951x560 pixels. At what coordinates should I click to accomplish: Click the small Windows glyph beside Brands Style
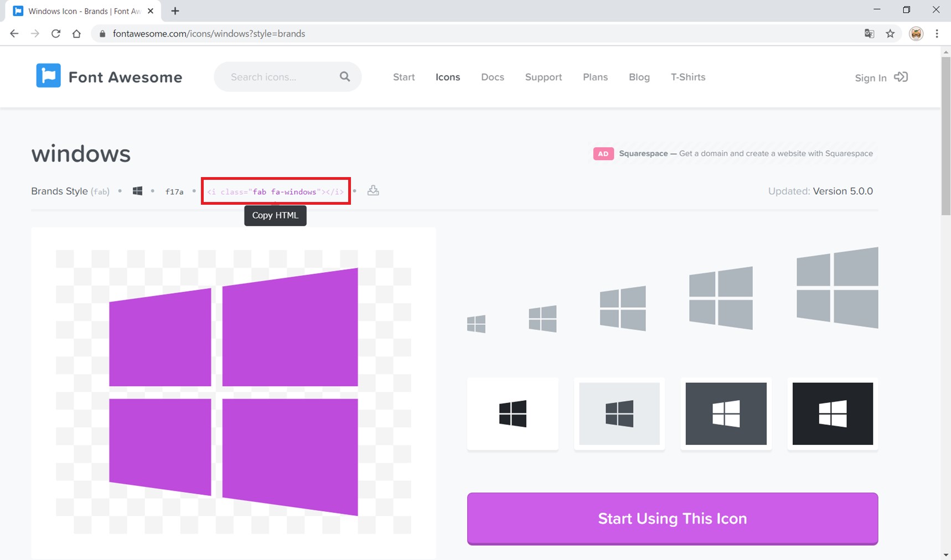click(137, 191)
